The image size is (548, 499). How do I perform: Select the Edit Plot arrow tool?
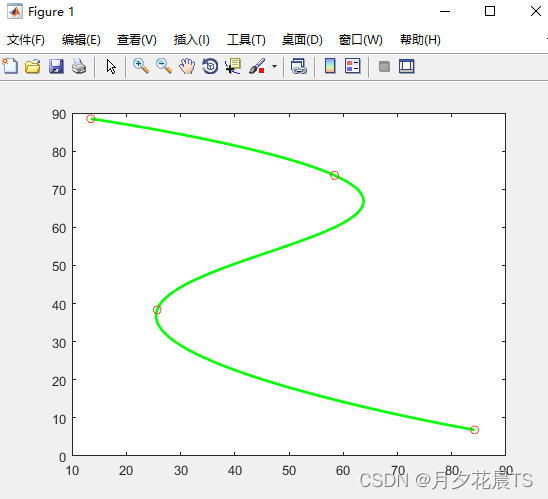click(x=111, y=66)
